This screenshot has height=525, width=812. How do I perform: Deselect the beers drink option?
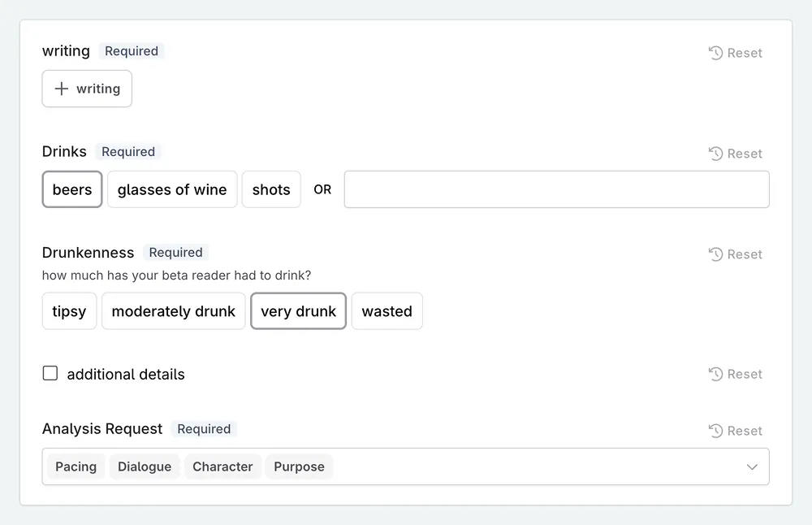(71, 189)
